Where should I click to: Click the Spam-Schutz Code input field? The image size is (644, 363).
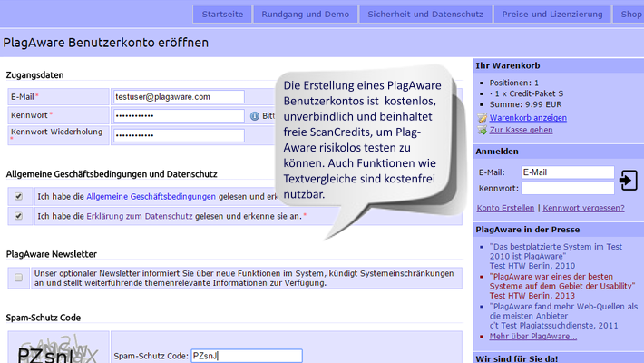(x=247, y=356)
